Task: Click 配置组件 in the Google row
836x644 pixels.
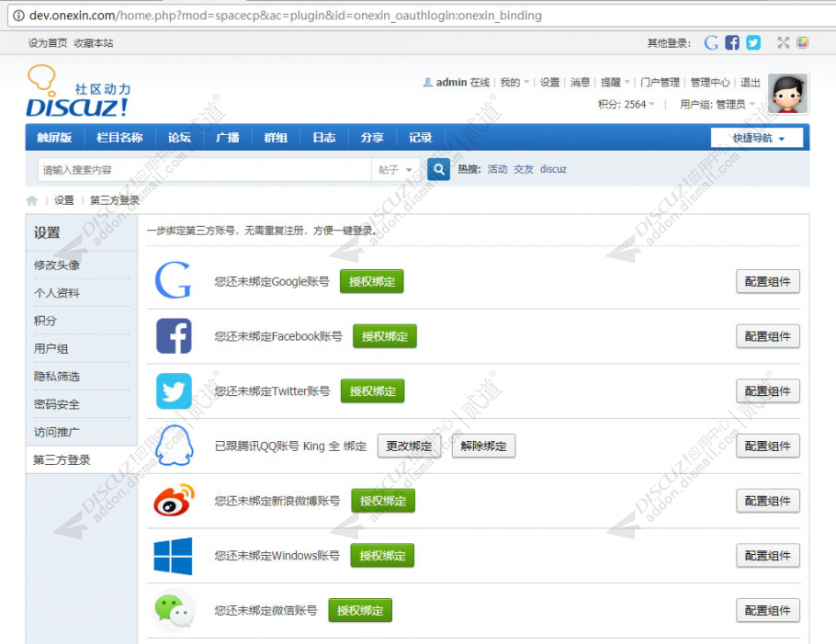Action: tap(768, 281)
